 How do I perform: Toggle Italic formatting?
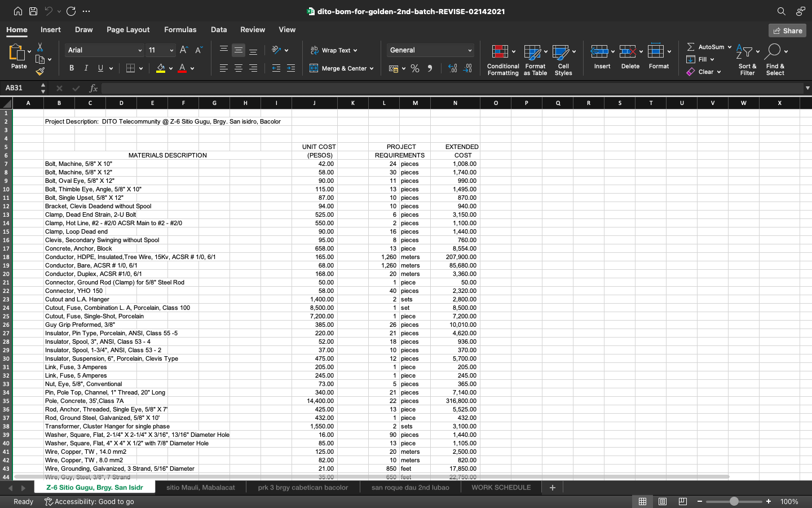(x=86, y=68)
